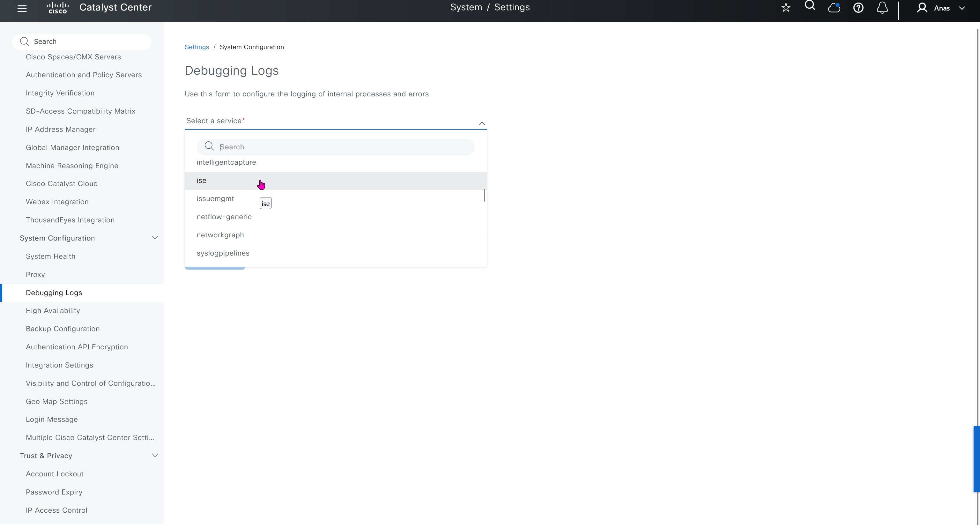Open the hamburger navigation menu
This screenshot has width=980, height=528.
click(22, 8)
